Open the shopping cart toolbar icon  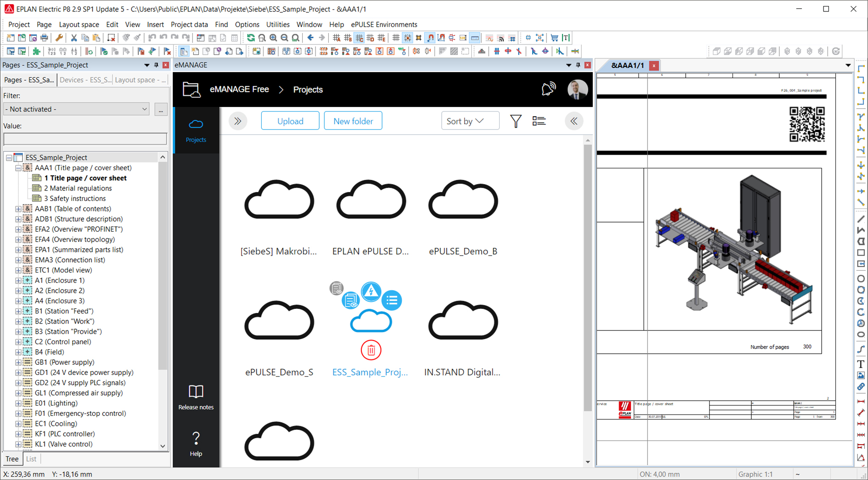click(x=554, y=38)
